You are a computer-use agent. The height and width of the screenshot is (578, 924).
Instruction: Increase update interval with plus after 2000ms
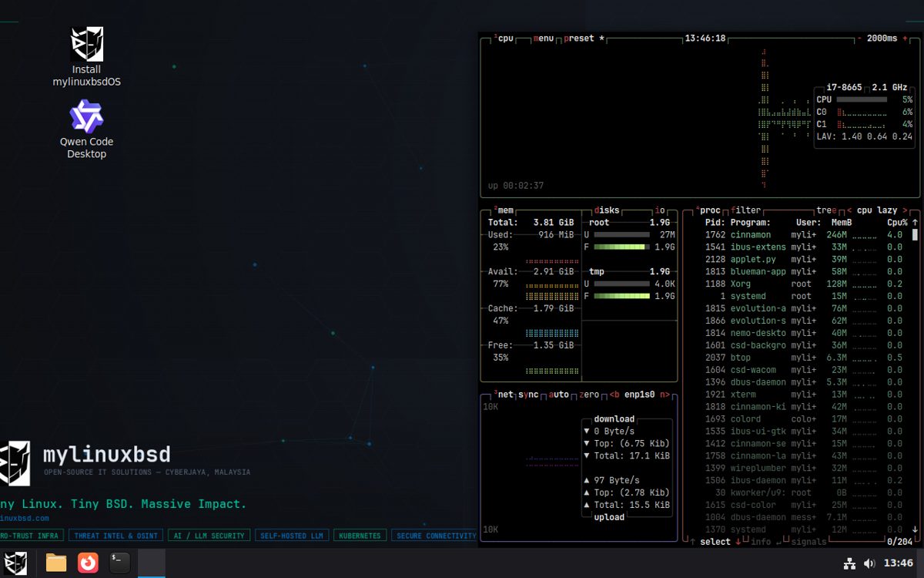[906, 38]
